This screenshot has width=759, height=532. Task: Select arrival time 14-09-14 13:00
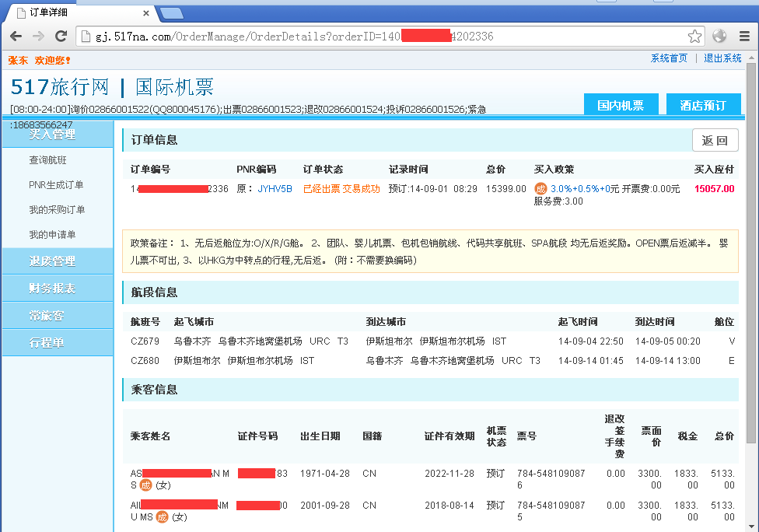point(667,361)
